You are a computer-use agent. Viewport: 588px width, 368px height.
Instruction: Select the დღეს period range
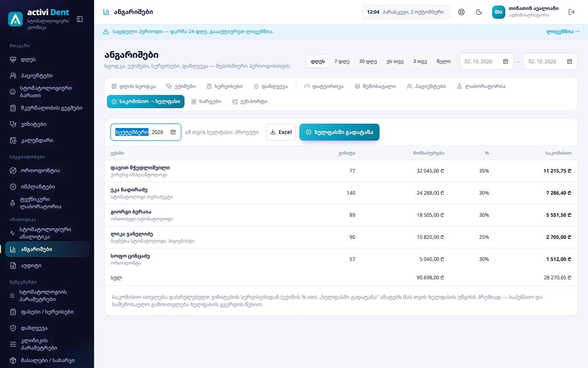tap(318, 61)
